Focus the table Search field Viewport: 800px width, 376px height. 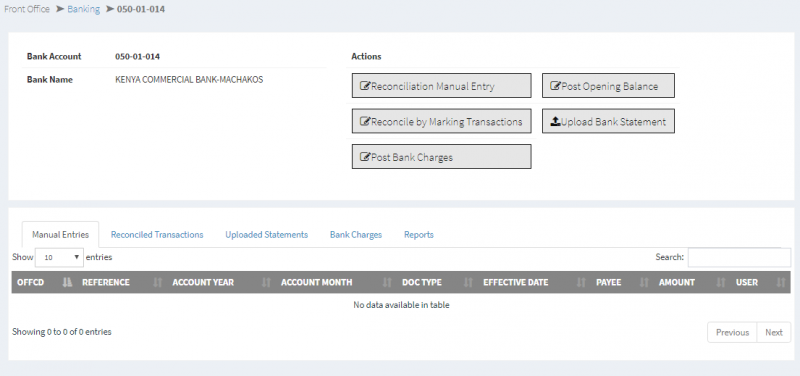point(739,257)
